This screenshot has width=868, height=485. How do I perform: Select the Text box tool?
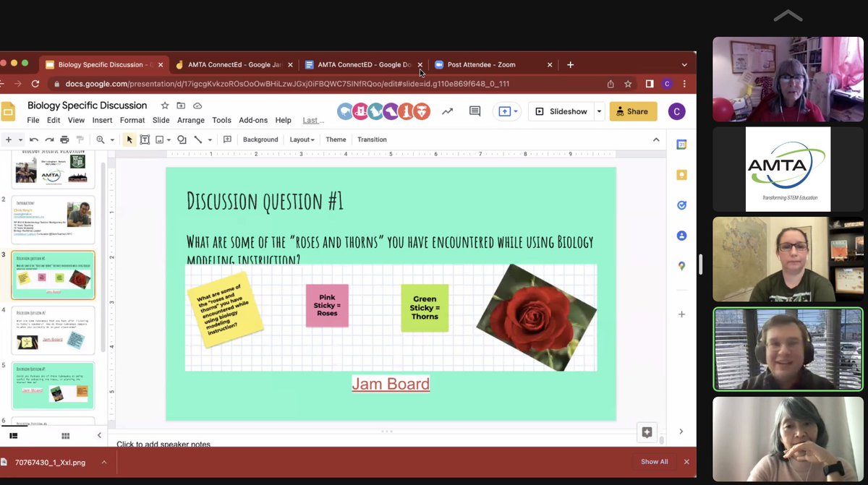pos(145,139)
